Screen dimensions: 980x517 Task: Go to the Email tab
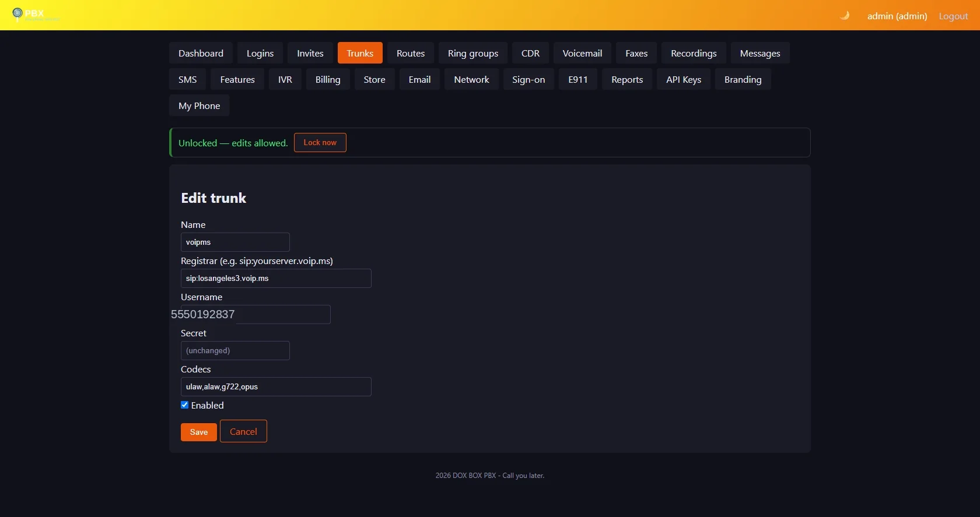tap(420, 79)
